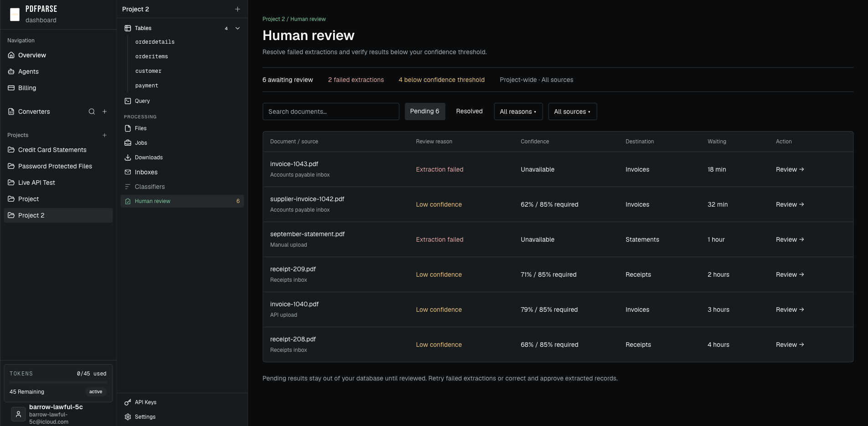Add a converter with plus icon

pyautogui.click(x=104, y=112)
